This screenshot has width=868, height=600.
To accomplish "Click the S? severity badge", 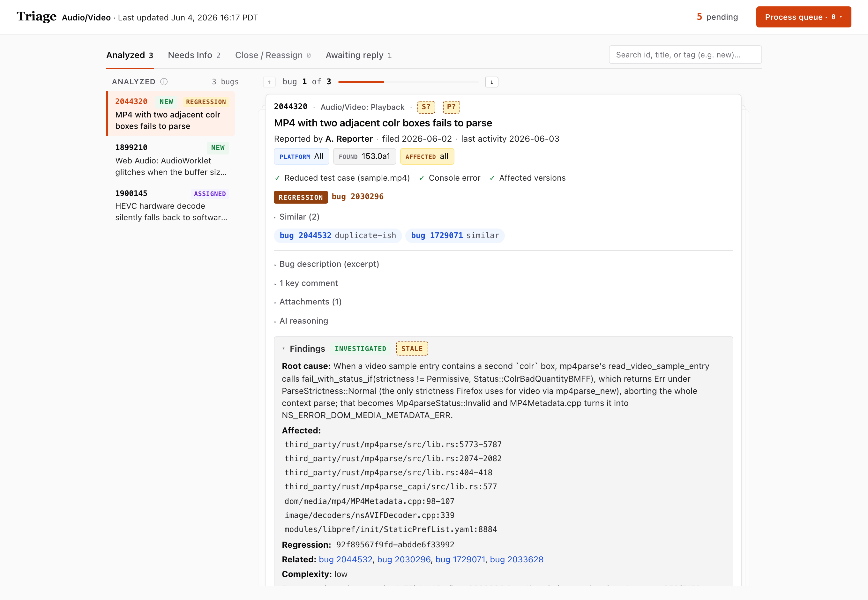I will [x=426, y=107].
